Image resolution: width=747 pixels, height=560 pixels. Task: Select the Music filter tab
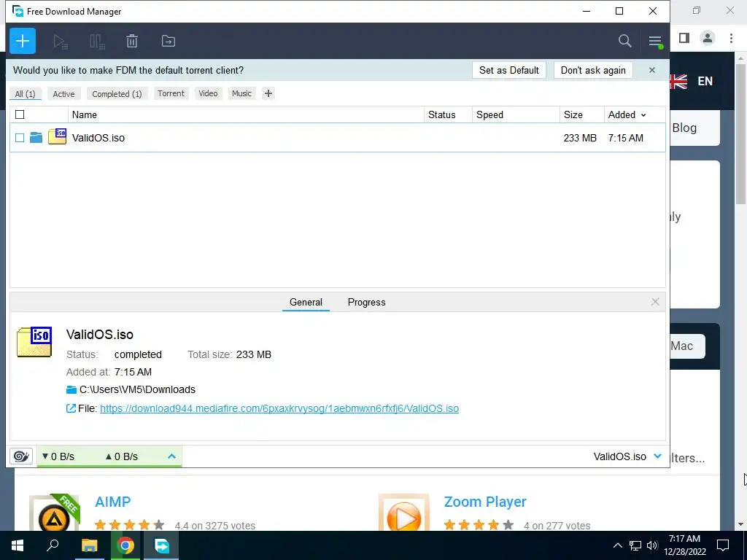point(241,93)
